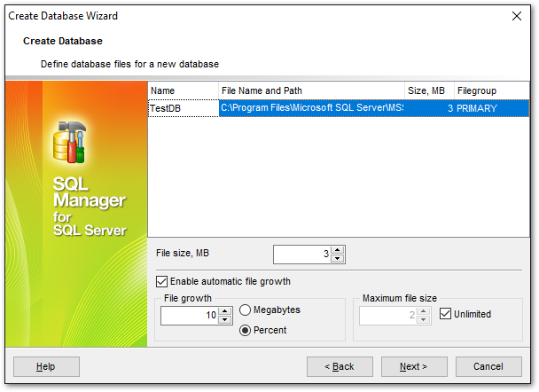Click the Name column header
The height and width of the screenshot is (392, 539).
pos(184,90)
